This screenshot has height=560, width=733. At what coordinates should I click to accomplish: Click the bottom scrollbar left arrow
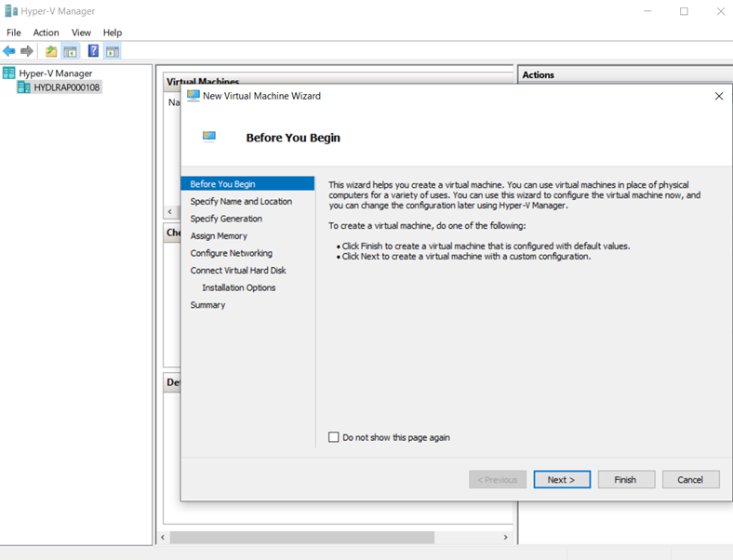coord(163,537)
